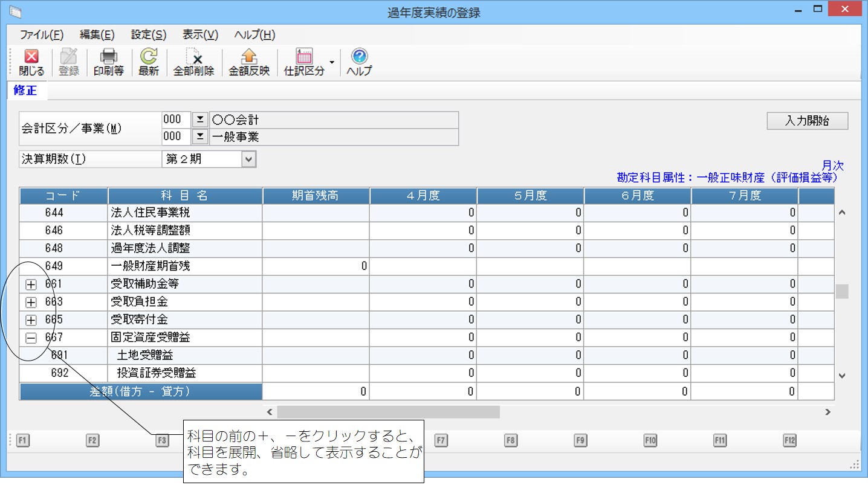Click the 印刷等 printer icon
The image size is (868, 485).
tap(108, 57)
